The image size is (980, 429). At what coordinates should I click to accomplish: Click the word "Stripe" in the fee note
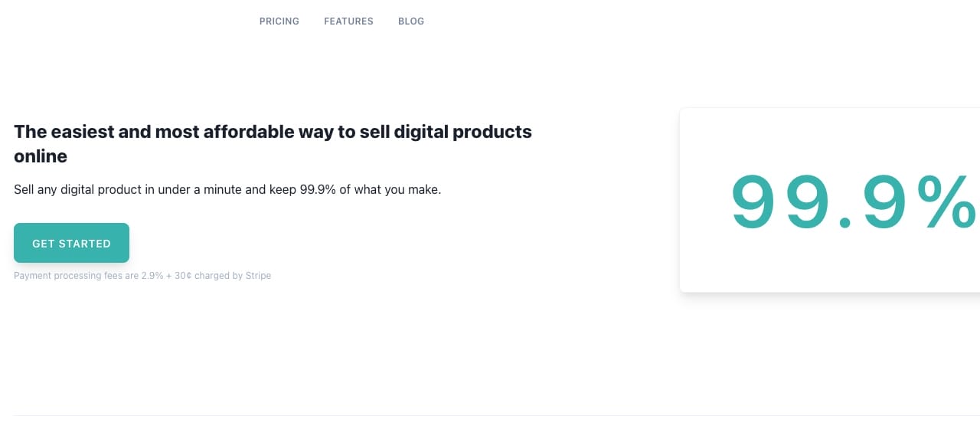(258, 276)
